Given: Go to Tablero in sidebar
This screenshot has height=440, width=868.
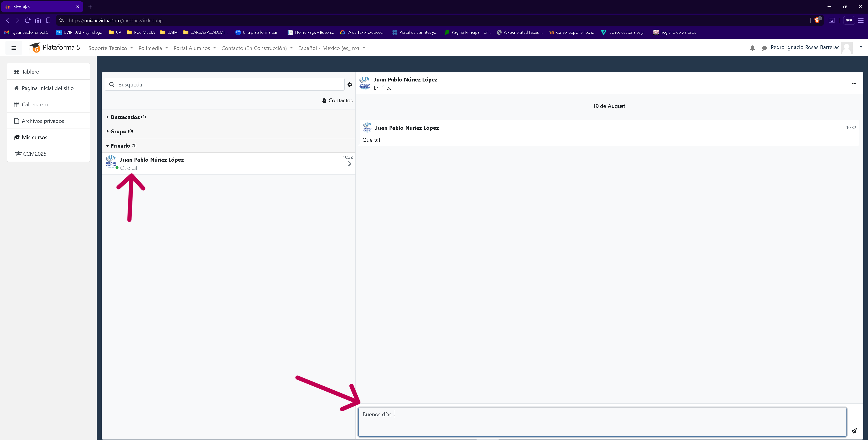Looking at the screenshot, I should tap(49, 72).
